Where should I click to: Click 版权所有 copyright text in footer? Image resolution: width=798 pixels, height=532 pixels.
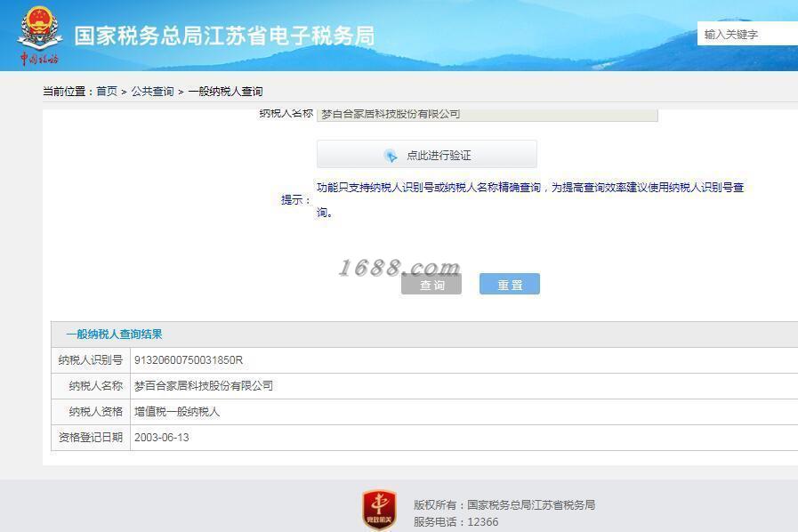tap(504, 504)
